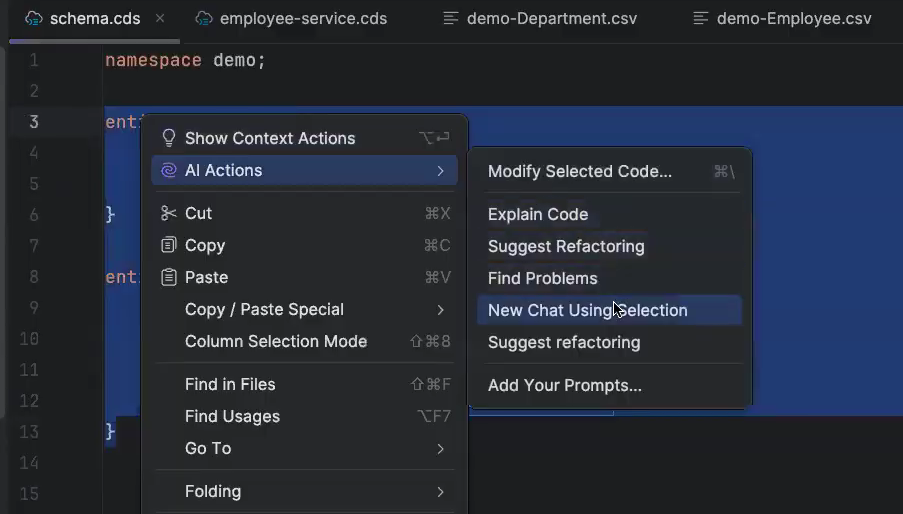Click line number 10 in the gutter

click(x=29, y=338)
